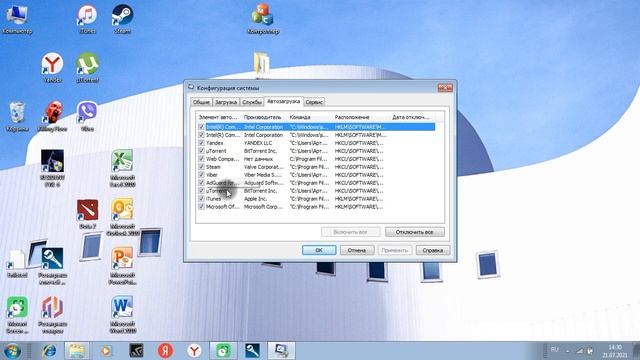The width and height of the screenshot is (640, 360).
Task: Click the wrench app taskbar button
Action: click(x=252, y=351)
